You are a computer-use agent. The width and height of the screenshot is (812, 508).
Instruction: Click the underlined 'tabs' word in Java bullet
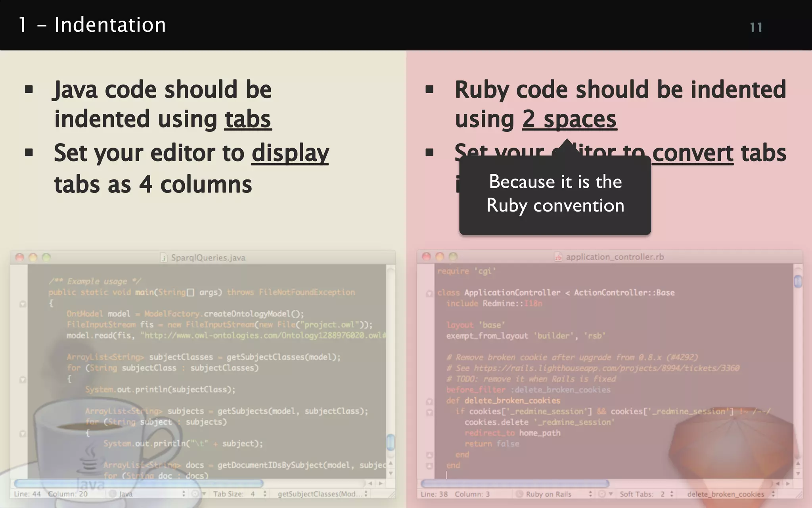pos(248,119)
